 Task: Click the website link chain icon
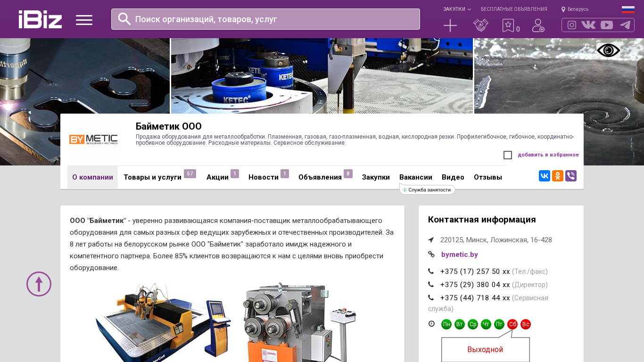coord(431,255)
